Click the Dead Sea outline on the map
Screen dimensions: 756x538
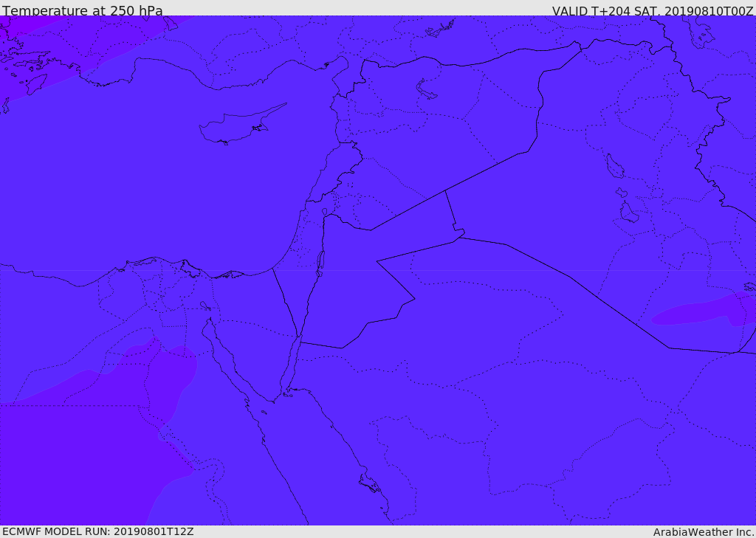(320, 263)
